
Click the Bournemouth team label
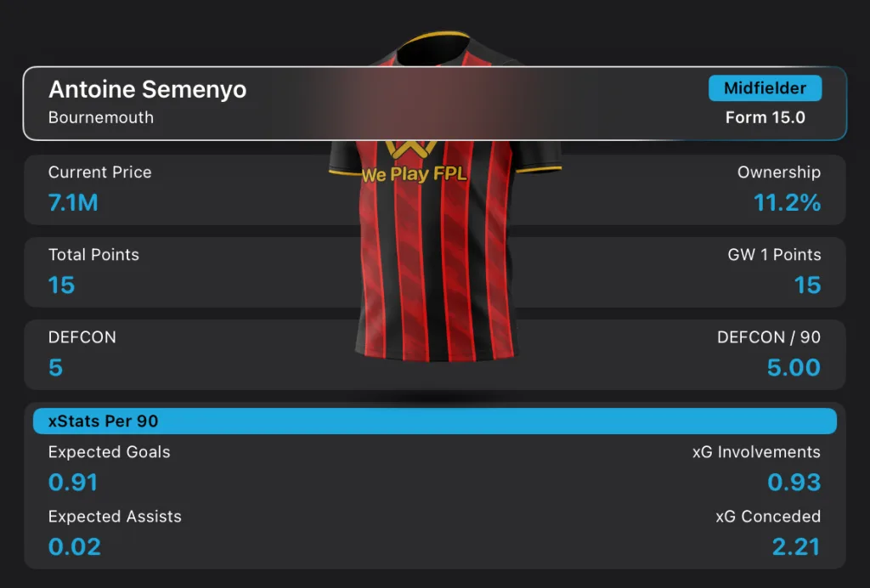(x=101, y=117)
